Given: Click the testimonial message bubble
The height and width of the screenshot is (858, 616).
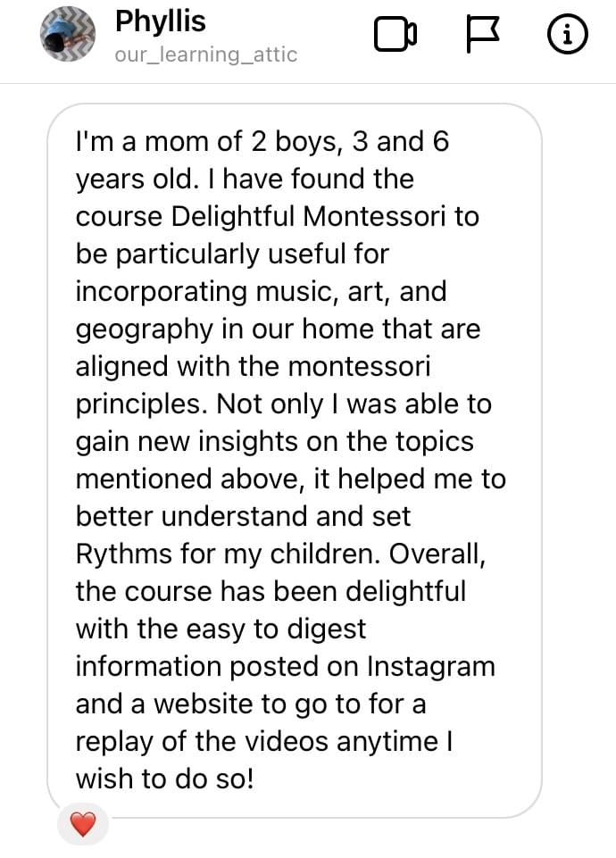Looking at the screenshot, I should click(295, 460).
